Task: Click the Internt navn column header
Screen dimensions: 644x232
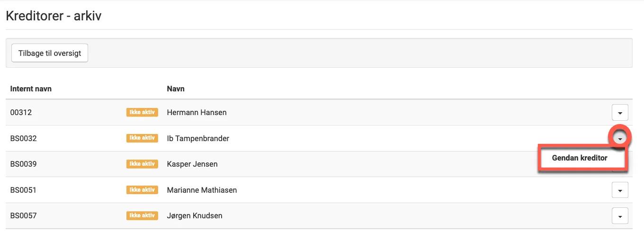Action: 31,89
